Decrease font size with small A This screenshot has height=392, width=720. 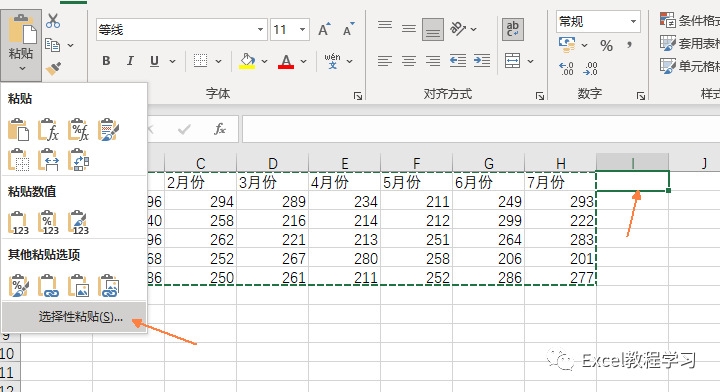click(349, 29)
